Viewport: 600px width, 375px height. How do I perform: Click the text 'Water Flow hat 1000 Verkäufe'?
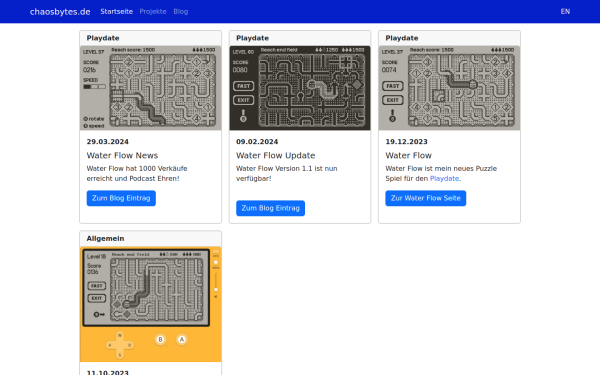(x=137, y=168)
